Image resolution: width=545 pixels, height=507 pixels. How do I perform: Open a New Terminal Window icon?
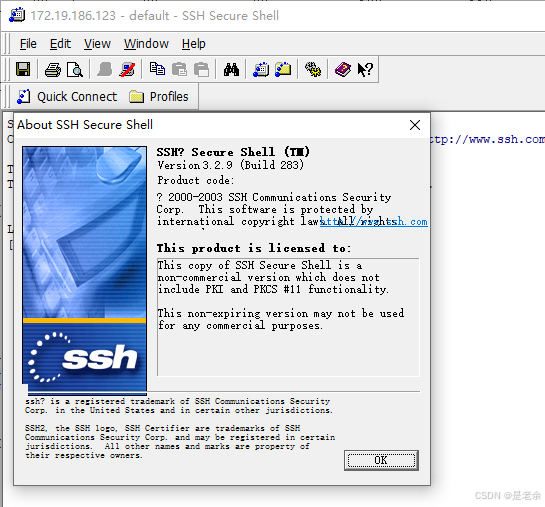261,69
